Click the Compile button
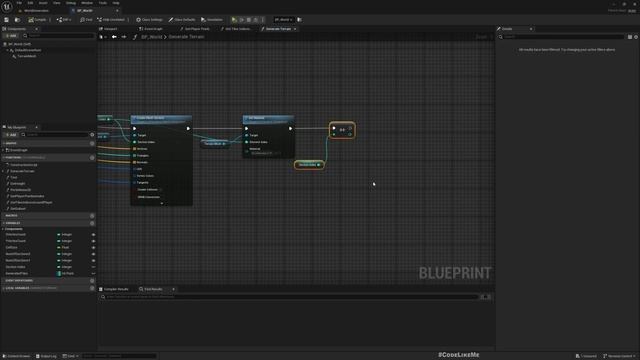 click(37, 20)
